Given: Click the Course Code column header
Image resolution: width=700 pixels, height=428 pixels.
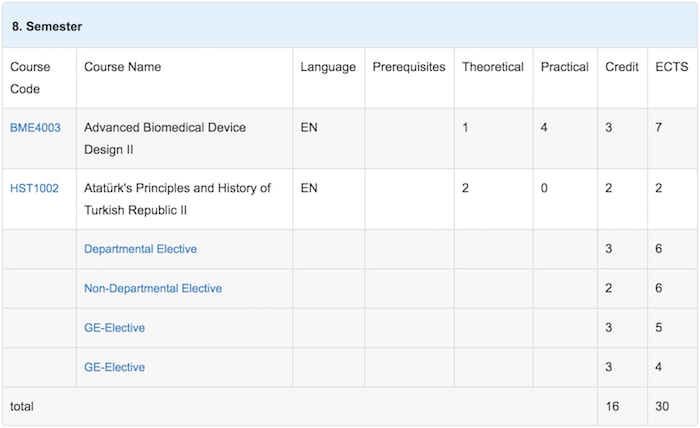Looking at the screenshot, I should (x=30, y=78).
